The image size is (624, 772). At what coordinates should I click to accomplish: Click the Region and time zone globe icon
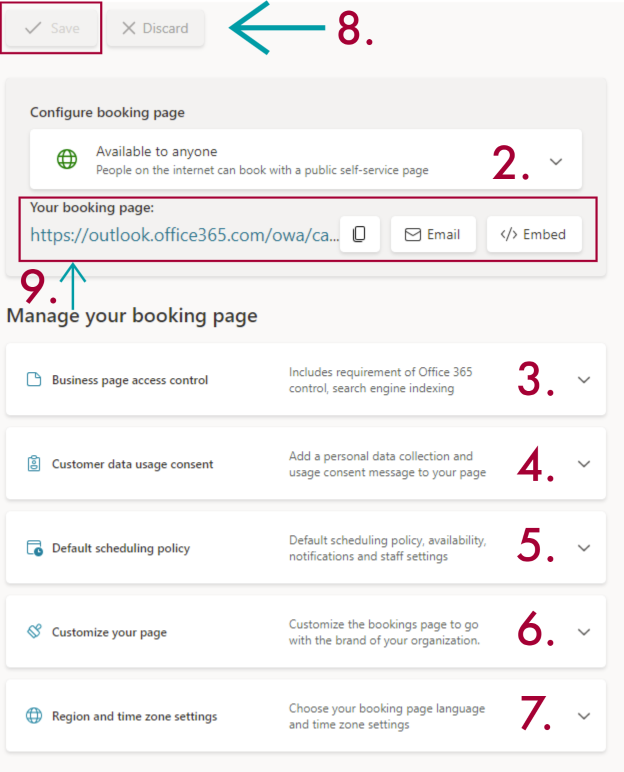pyautogui.click(x=34, y=715)
